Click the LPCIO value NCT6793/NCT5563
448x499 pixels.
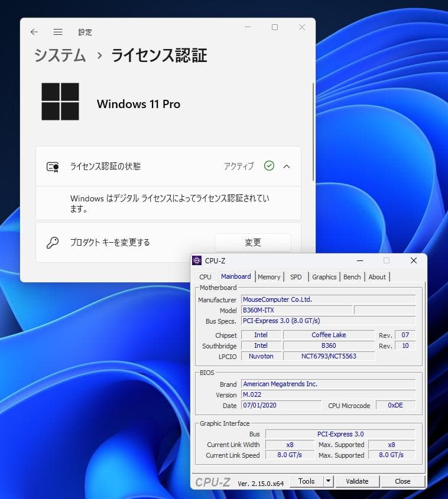tap(329, 356)
